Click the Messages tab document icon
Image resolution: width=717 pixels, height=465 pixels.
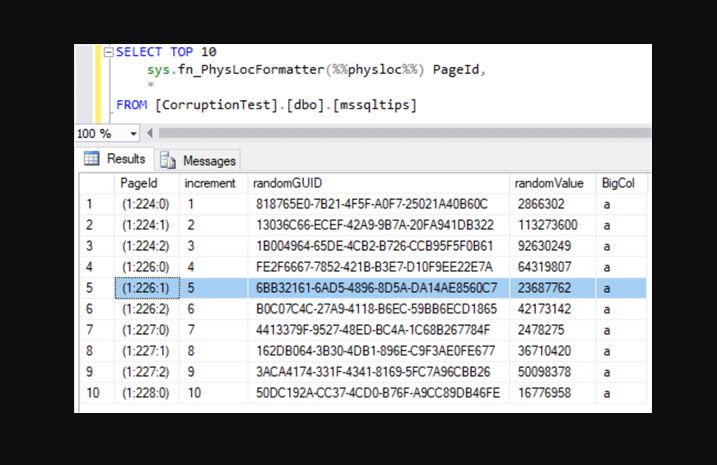tap(168, 160)
